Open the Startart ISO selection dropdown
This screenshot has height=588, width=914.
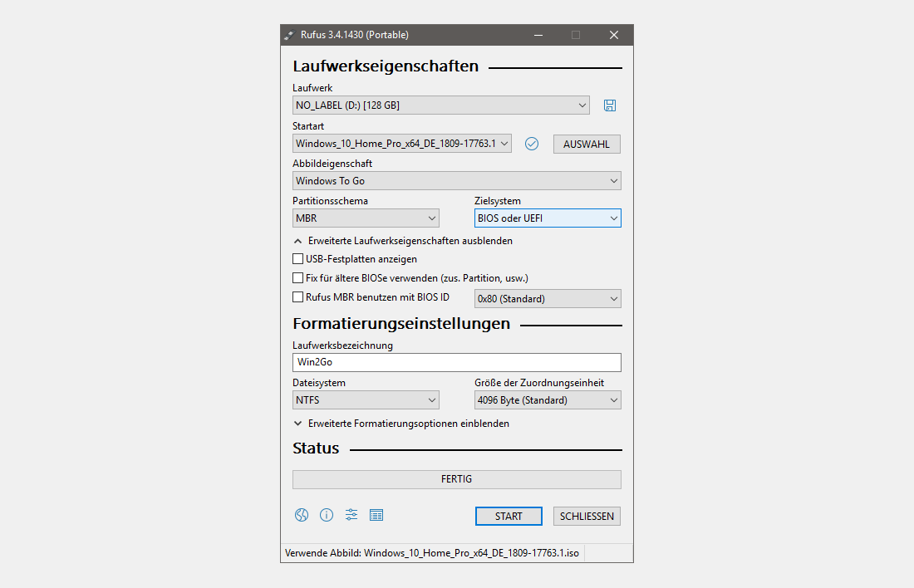[x=402, y=144]
